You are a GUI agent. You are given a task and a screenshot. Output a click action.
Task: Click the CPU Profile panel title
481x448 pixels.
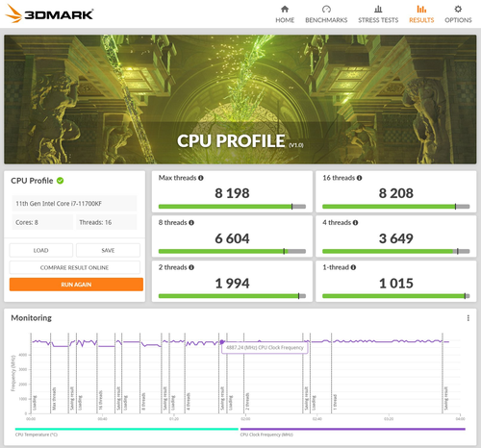tap(32, 181)
